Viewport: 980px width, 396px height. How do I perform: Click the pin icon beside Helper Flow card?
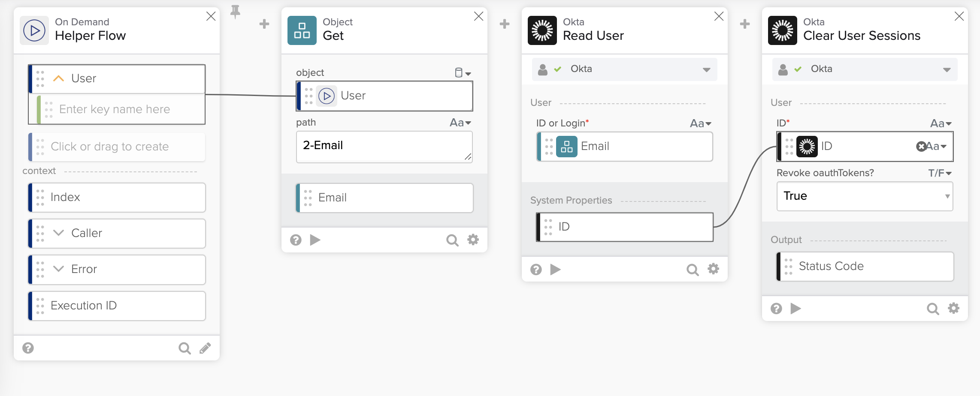(235, 12)
